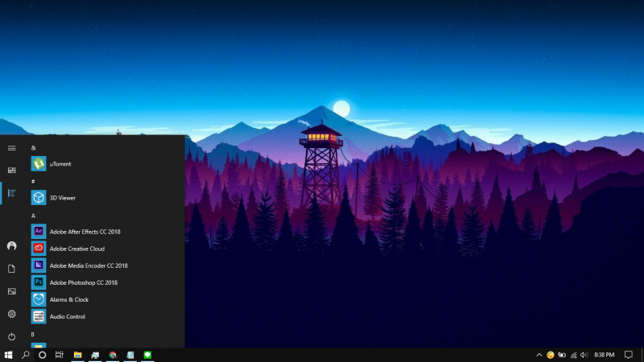Open the 8:38 PM clock flyout
The width and height of the screenshot is (644, 362).
coord(605,355)
